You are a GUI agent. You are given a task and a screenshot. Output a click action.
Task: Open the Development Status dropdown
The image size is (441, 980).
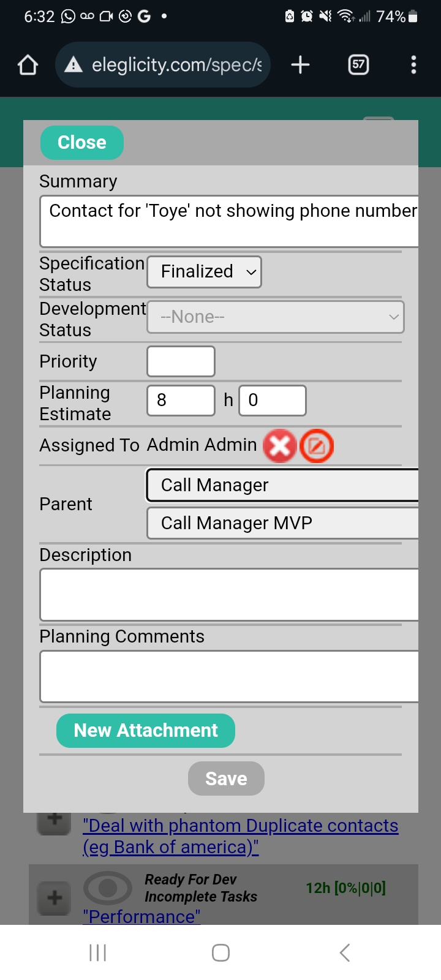coord(276,317)
